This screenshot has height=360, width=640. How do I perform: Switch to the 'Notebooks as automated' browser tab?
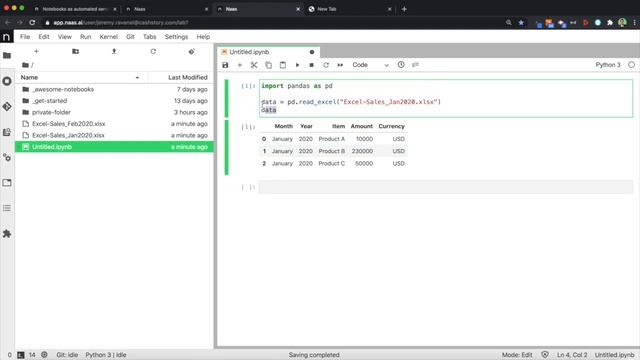(75, 9)
